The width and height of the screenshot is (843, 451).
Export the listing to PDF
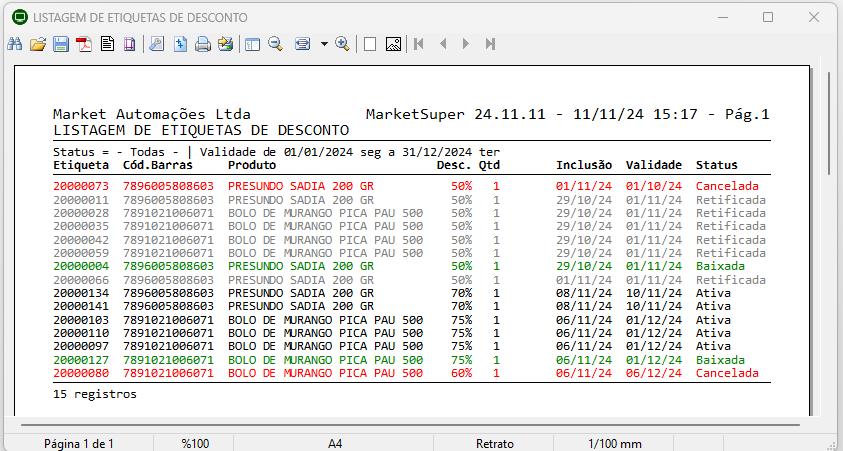tap(84, 44)
